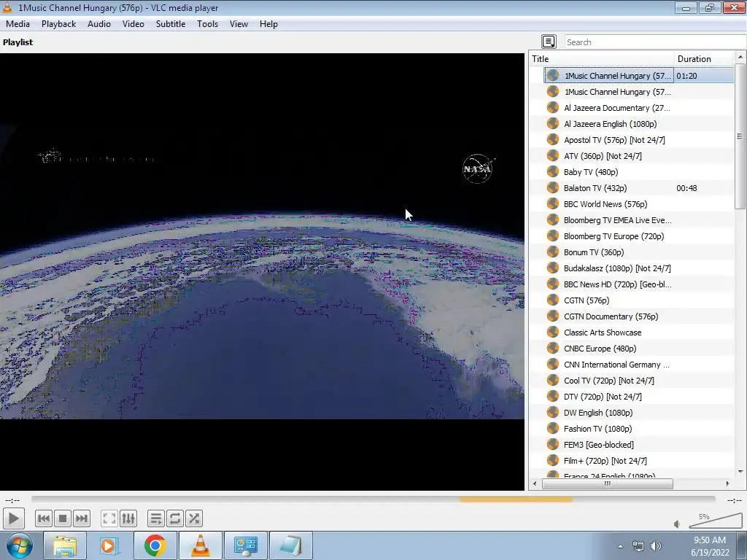Select Fashion TV (1080p) entry
This screenshot has width=747, height=560.
pyautogui.click(x=632, y=429)
